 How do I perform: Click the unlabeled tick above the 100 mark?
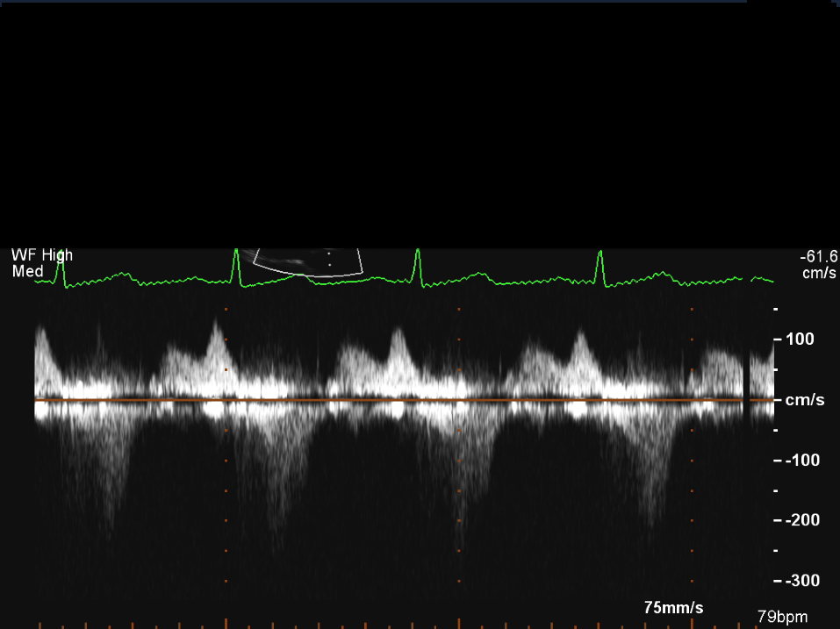(776, 310)
